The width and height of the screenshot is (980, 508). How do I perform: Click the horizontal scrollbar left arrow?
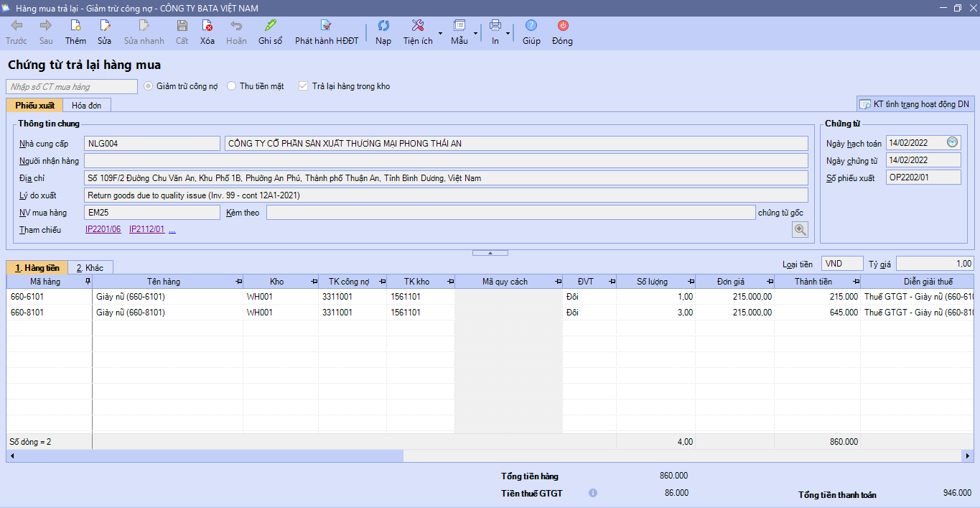pos(11,456)
